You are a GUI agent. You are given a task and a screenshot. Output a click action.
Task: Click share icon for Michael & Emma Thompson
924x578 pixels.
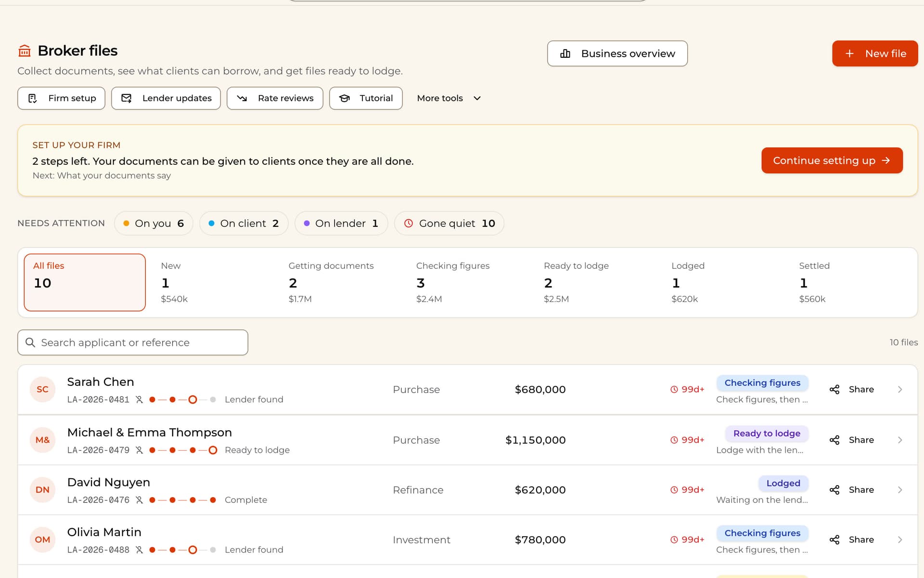point(834,440)
